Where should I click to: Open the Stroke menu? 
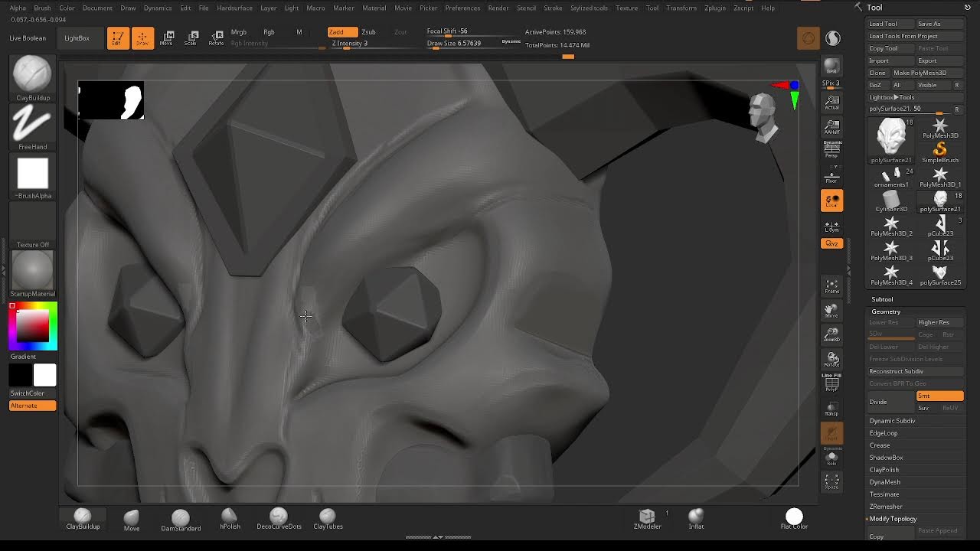pos(553,8)
